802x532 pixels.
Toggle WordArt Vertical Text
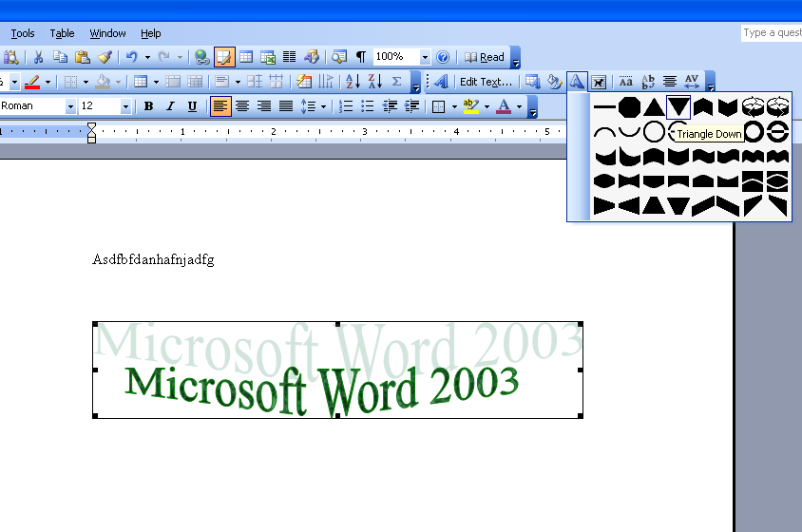(648, 82)
